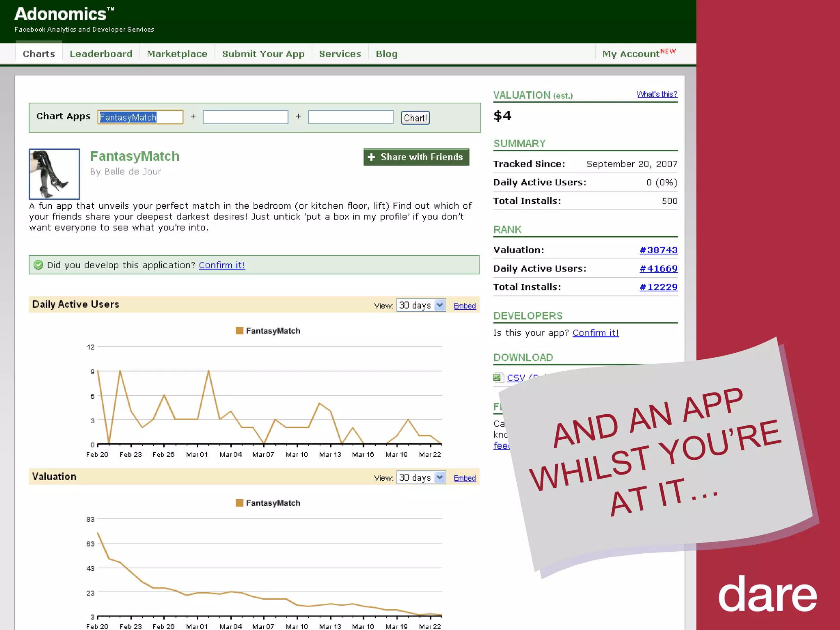Click the $4 valuation amount

(502, 116)
